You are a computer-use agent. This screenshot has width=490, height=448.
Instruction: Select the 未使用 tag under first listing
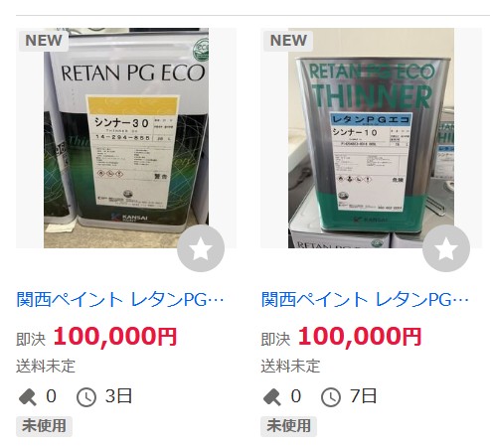[44, 426]
